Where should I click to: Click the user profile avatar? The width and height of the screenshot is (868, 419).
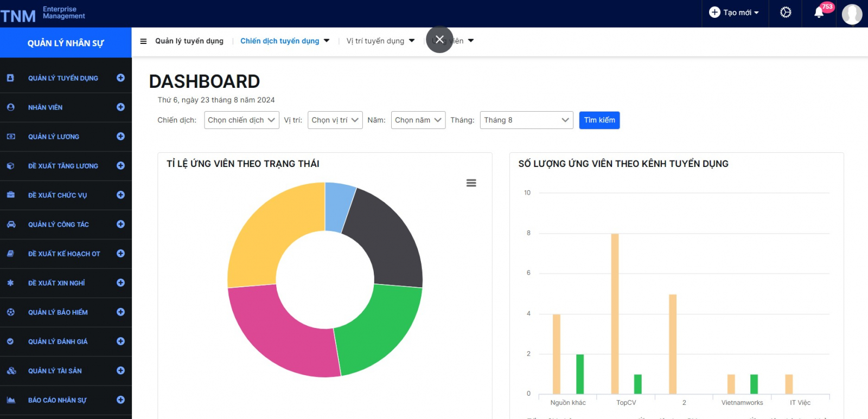coord(852,14)
